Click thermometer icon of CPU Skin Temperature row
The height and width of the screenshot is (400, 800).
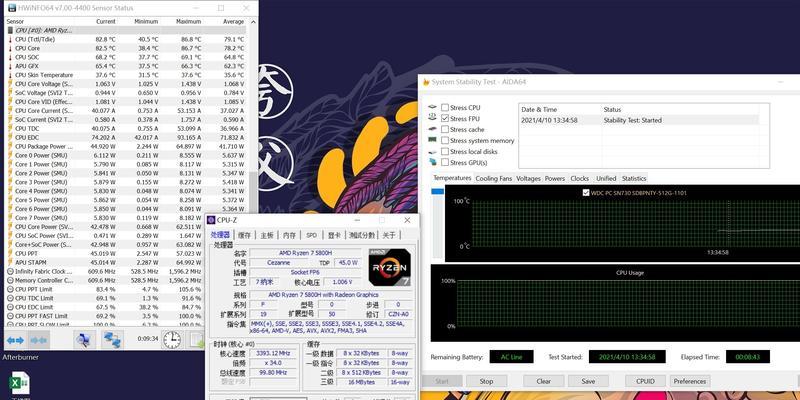coord(10,75)
